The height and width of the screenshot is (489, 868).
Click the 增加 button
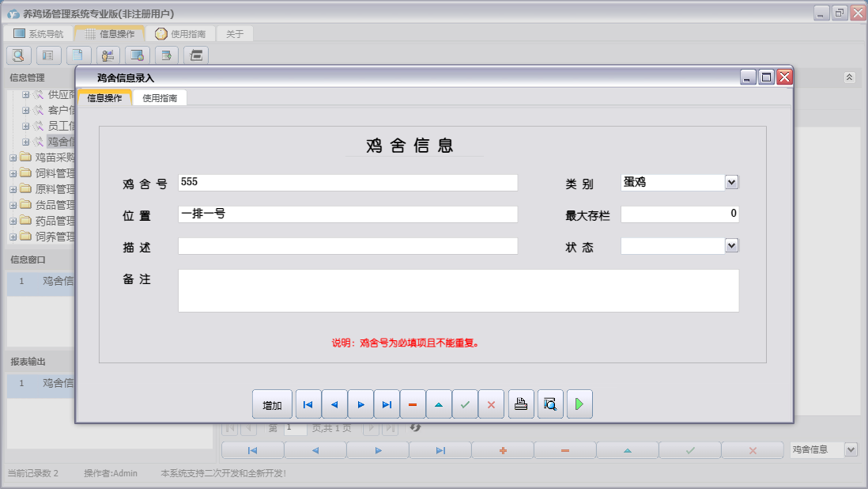272,404
